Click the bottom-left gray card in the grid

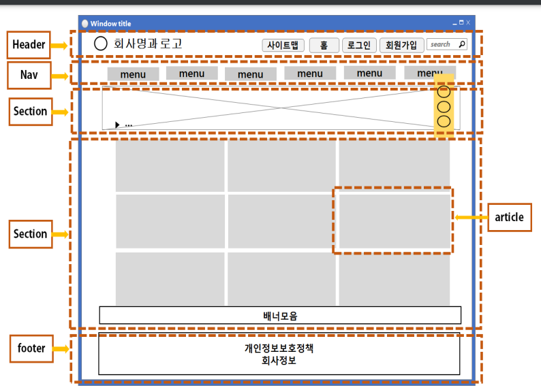pos(170,278)
